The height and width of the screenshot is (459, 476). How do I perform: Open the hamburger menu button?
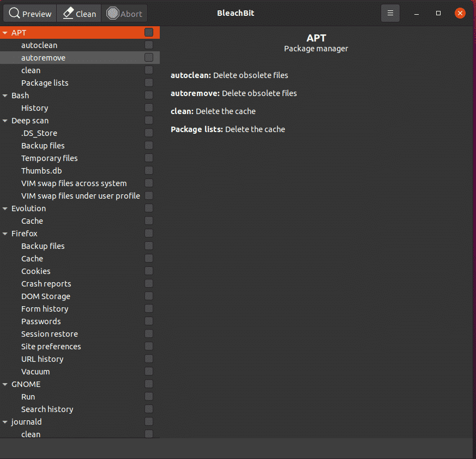click(390, 13)
